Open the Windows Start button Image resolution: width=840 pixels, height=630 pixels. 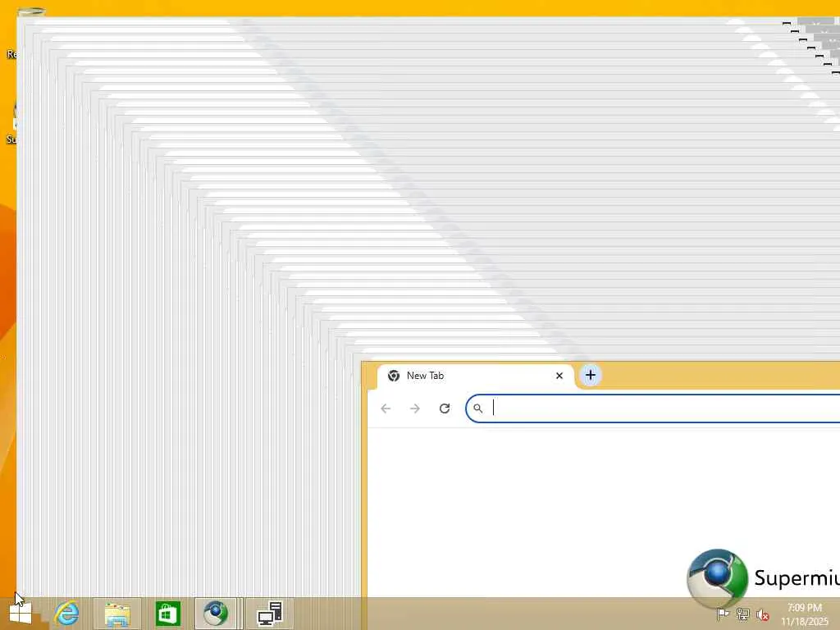pos(21,614)
